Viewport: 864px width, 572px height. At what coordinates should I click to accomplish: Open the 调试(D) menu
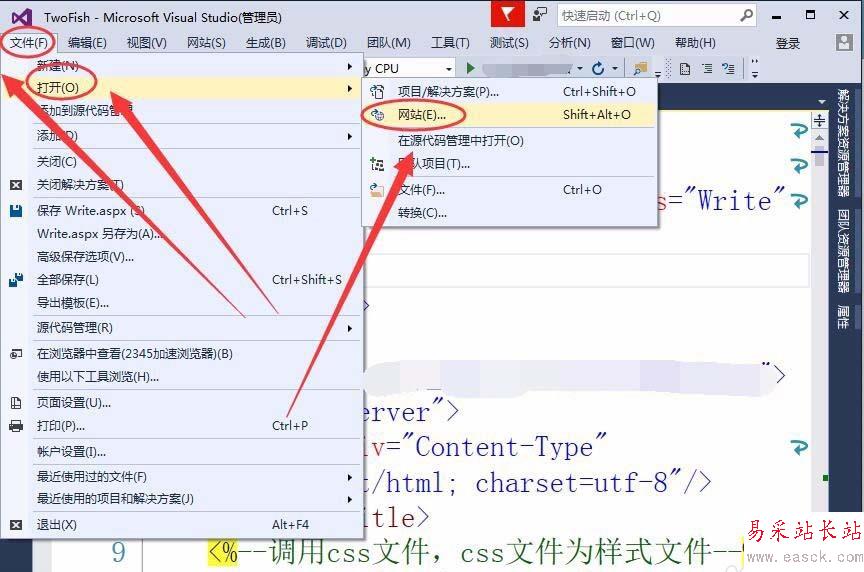pos(326,42)
